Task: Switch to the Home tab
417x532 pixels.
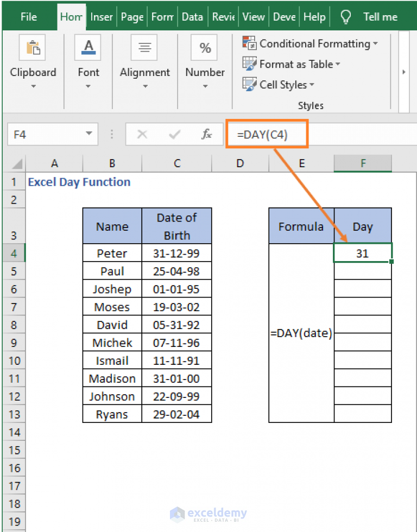Action: [x=71, y=17]
